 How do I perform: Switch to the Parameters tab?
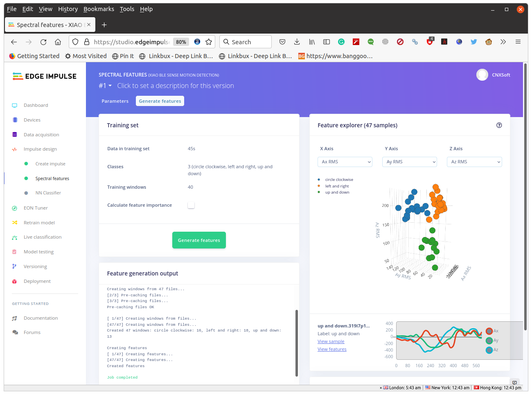(x=115, y=101)
